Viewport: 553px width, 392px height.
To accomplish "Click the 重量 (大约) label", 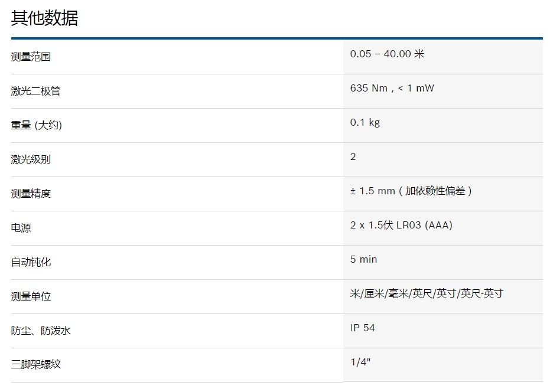I will 36,126.
